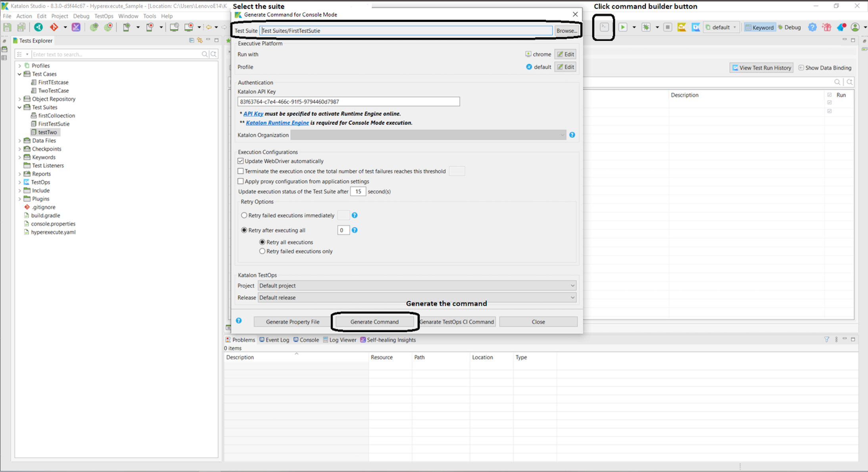Click the Katalon API Key input field
The height and width of the screenshot is (472, 868).
(348, 102)
